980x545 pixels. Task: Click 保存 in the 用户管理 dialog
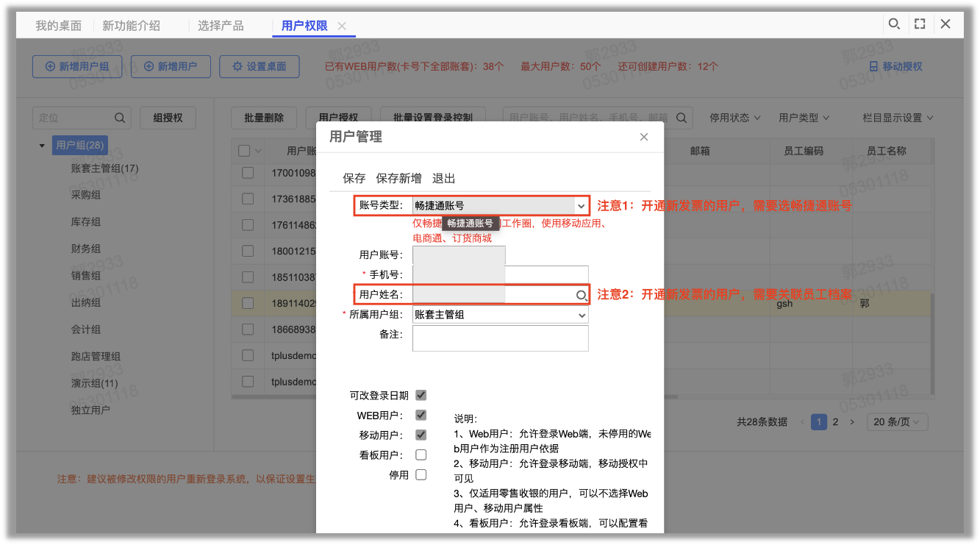tap(354, 178)
